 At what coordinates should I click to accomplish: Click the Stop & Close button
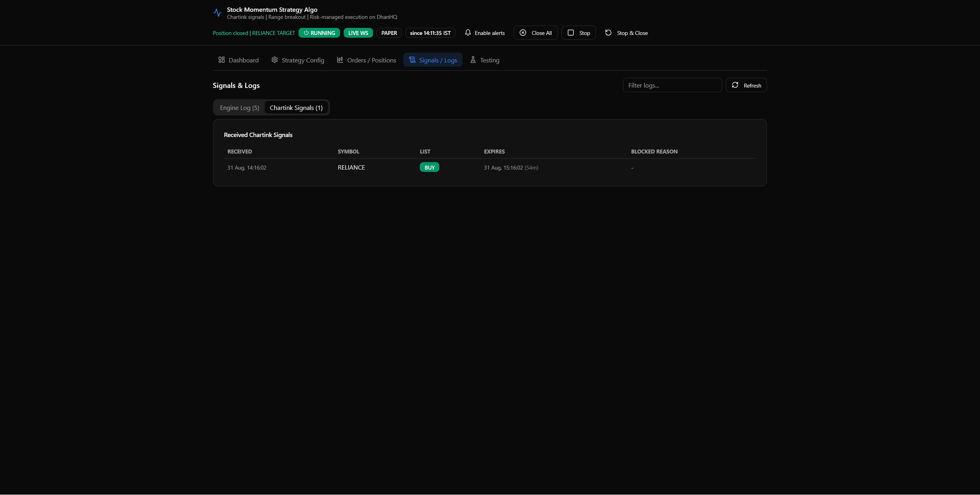point(627,33)
